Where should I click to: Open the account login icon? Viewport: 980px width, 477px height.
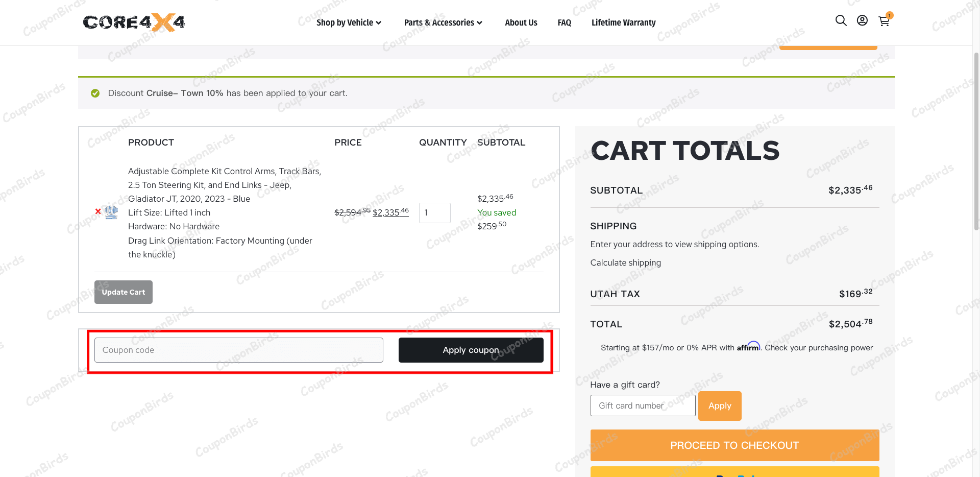(x=862, y=20)
